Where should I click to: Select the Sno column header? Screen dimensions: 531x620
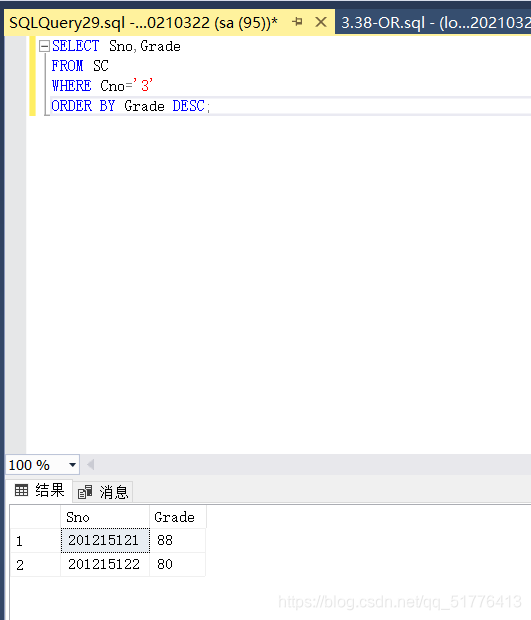[x=105, y=517]
